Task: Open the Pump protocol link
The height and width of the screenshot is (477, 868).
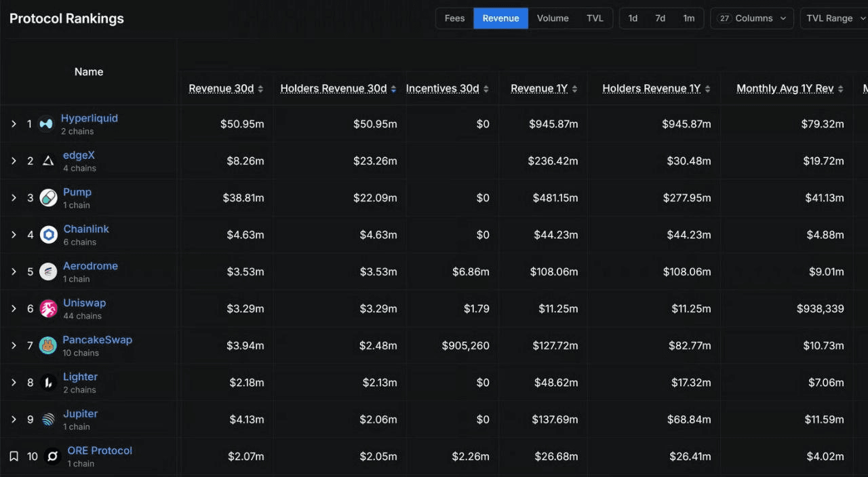Action: click(77, 192)
